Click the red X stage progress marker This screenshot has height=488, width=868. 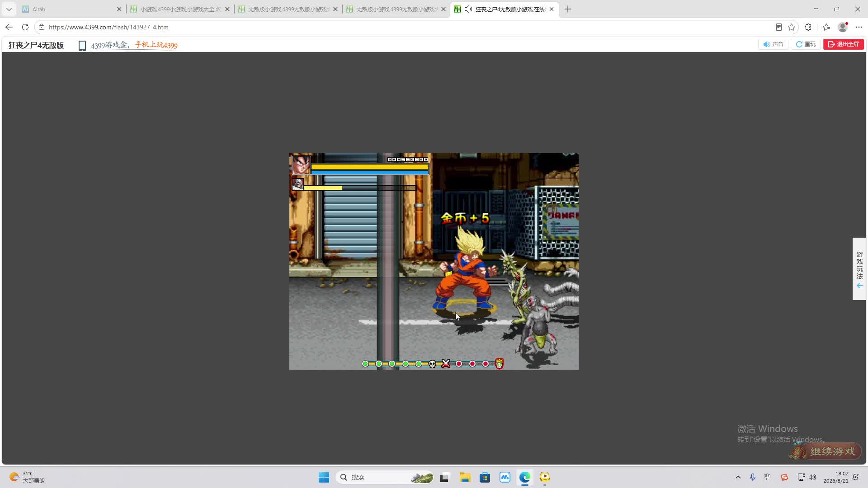point(446,364)
